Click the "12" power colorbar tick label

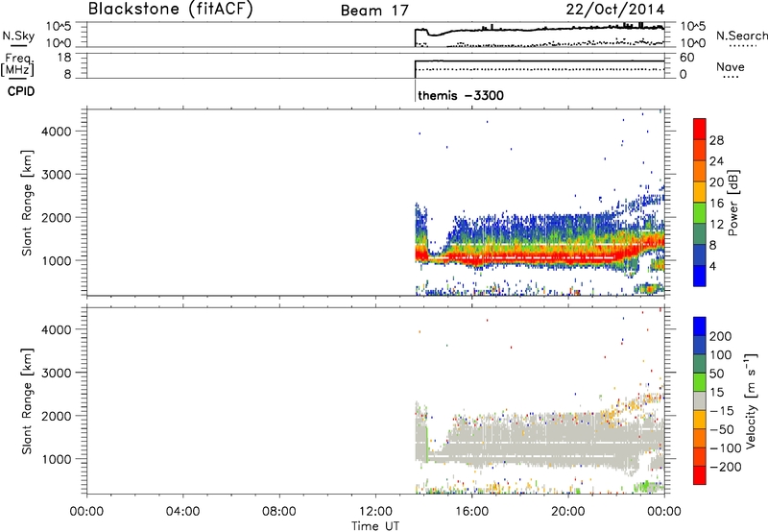point(716,225)
